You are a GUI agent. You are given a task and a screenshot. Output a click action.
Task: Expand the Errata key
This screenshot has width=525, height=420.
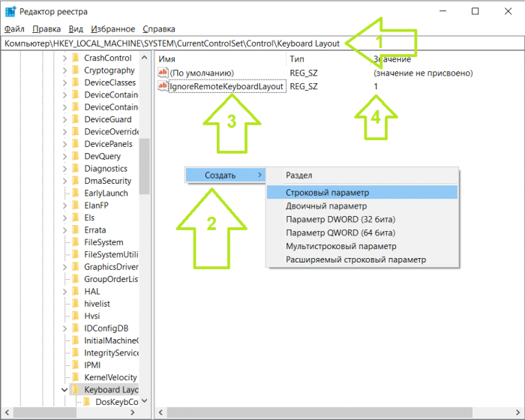[64, 230]
